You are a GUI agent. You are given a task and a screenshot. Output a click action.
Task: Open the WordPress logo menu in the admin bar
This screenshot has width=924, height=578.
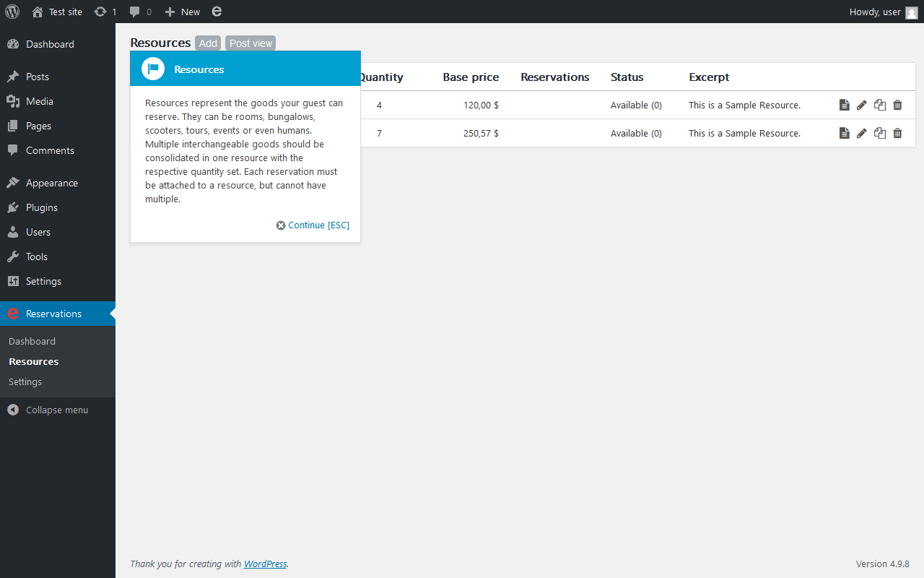coord(12,12)
